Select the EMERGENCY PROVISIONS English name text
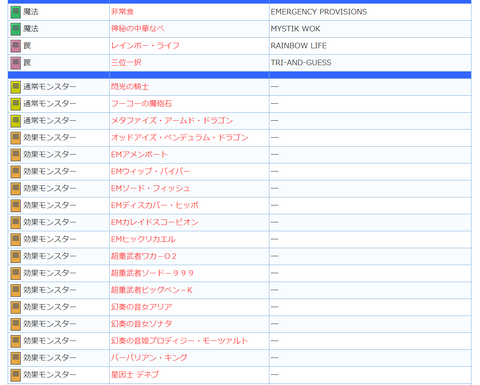Screen dimensions: 480x385 pyautogui.click(x=319, y=12)
